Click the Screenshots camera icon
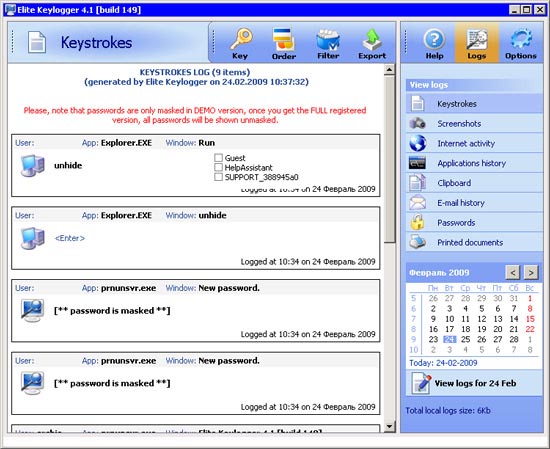This screenshot has width=550, height=449. coord(417,123)
